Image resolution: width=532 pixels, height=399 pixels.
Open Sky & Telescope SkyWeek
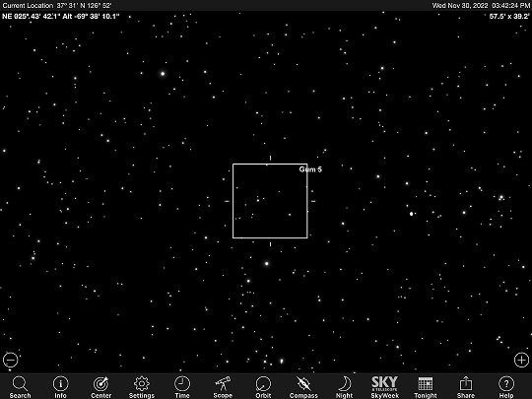[x=385, y=387]
